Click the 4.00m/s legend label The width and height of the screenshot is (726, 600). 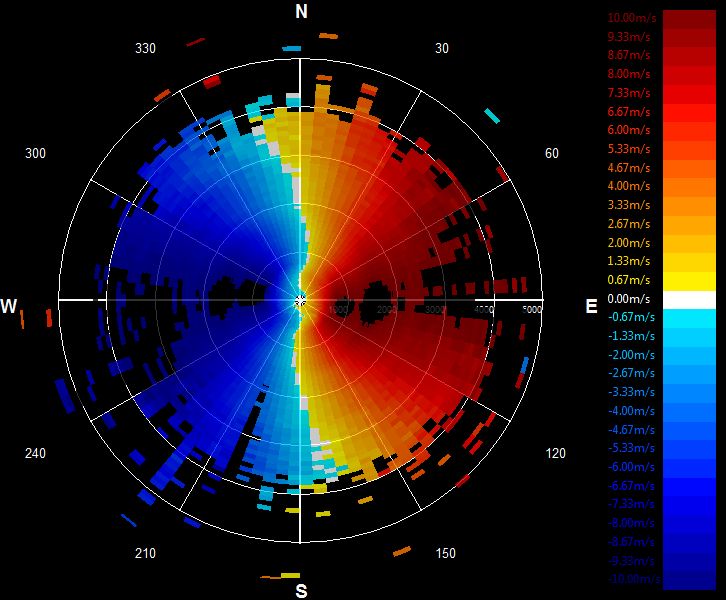(x=629, y=186)
